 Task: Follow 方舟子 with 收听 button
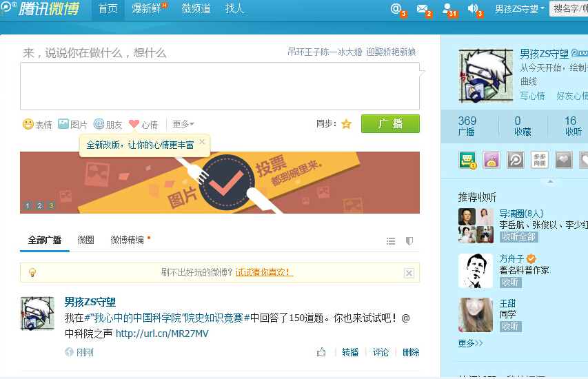tap(510, 282)
